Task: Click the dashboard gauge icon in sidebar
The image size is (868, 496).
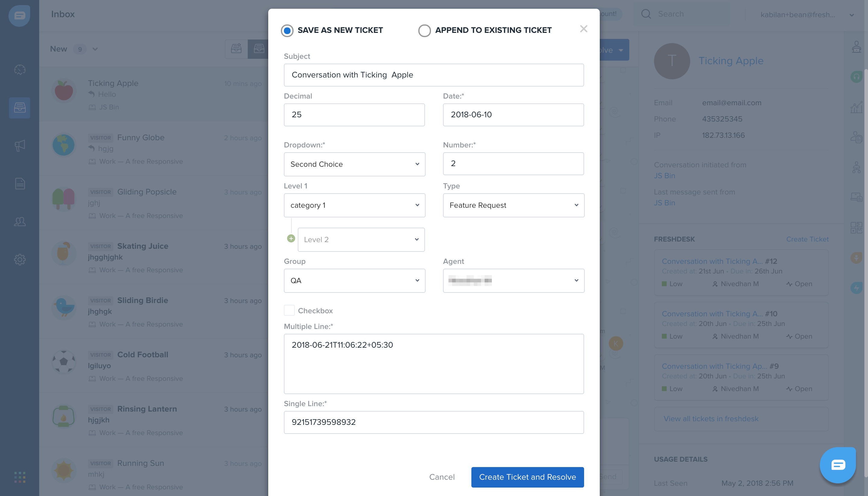Action: (19, 69)
